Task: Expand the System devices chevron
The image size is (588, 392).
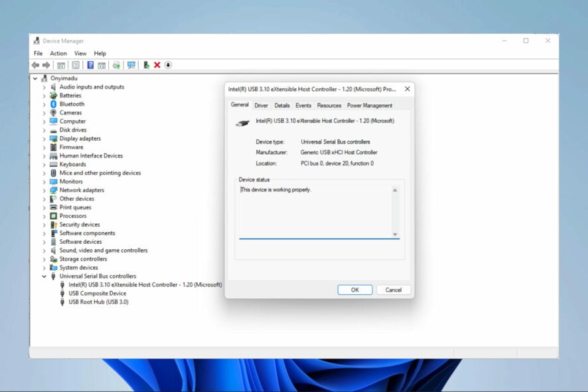Action: click(x=44, y=268)
